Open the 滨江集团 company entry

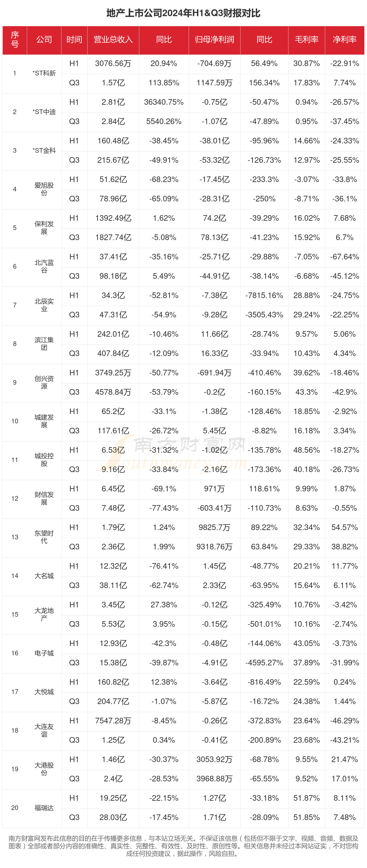(x=44, y=344)
